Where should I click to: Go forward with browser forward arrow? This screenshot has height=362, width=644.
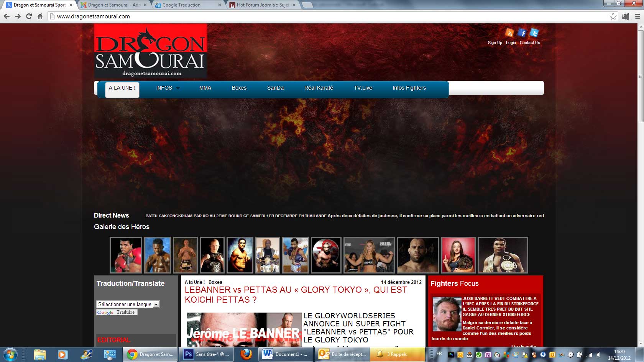[18, 16]
